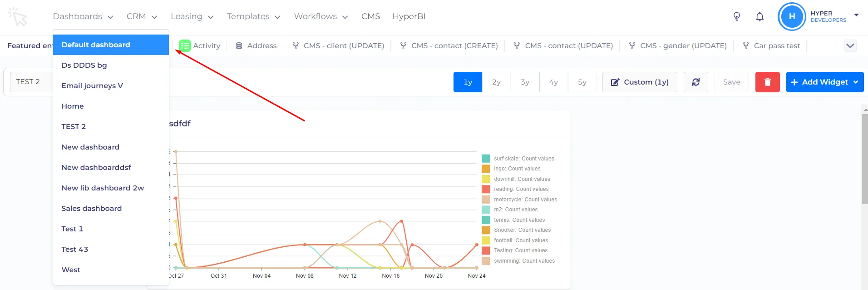The height and width of the screenshot is (290, 868).
Task: Click the cursor logo icon
Action: coord(18,16)
